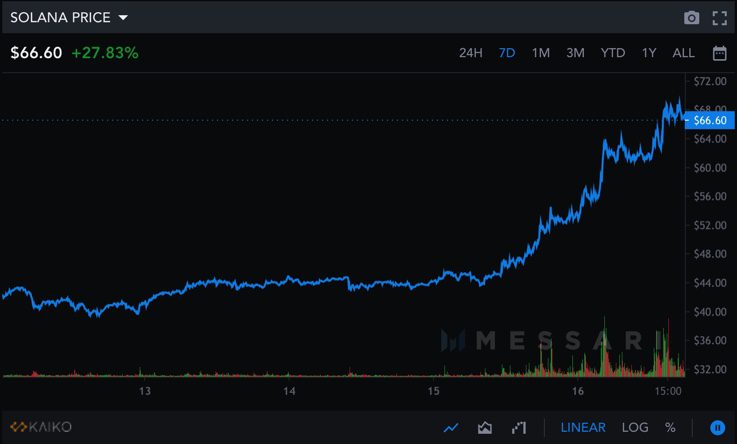Image resolution: width=737 pixels, height=444 pixels.
Task: Toggle LINEAR scale mode
Action: point(583,427)
